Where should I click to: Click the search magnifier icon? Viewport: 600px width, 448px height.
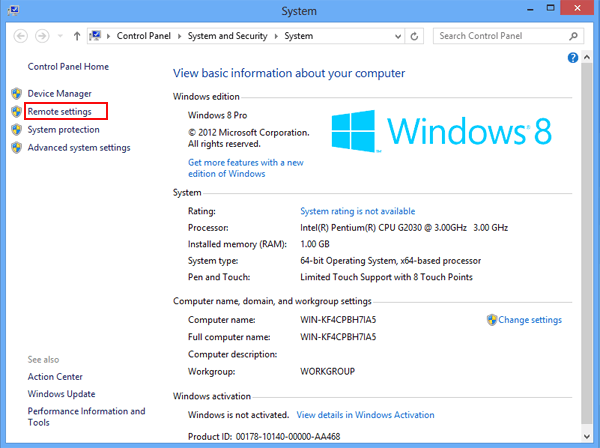pos(573,36)
